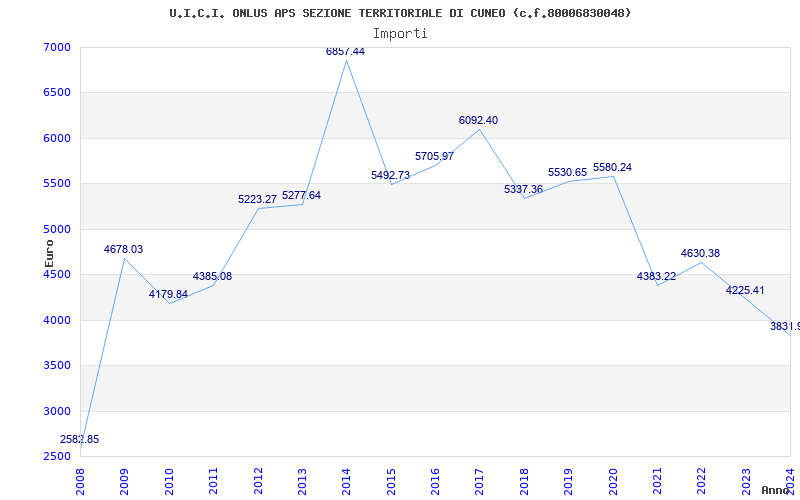Select the 5223.27 data label

point(257,199)
